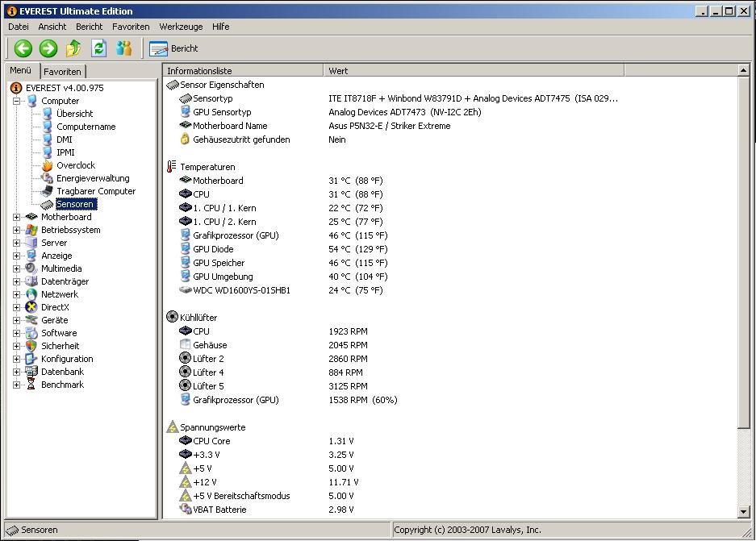Collapse the Computer tree node
This screenshot has height=541, width=756.
tap(16, 101)
